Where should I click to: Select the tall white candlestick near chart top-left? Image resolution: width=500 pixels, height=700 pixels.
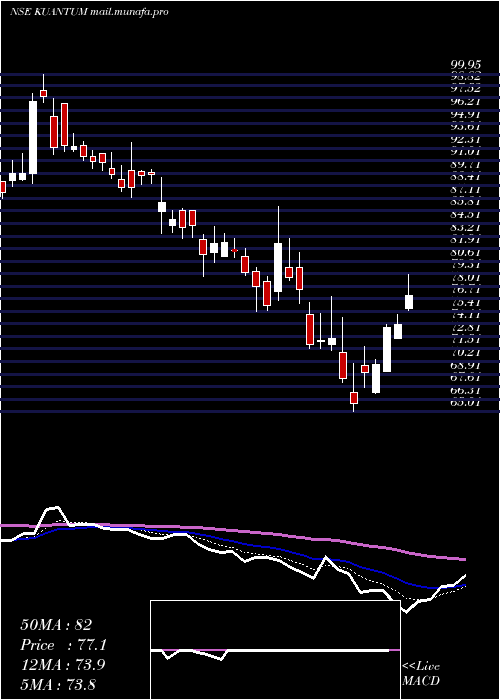[33, 137]
